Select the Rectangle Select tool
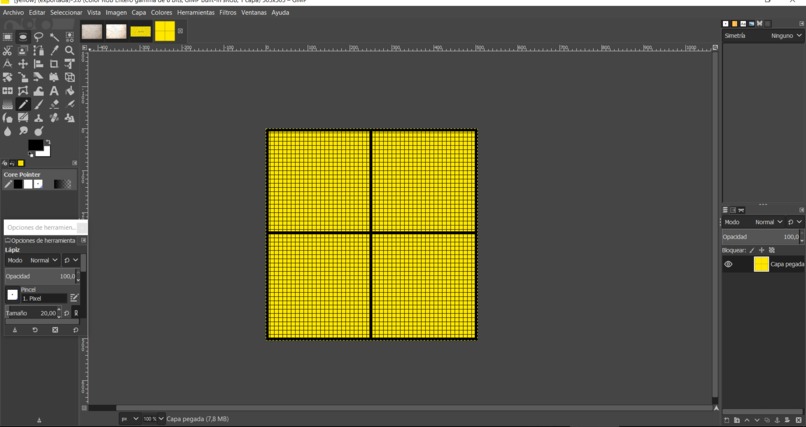Image resolution: width=806 pixels, height=427 pixels. 7,37
